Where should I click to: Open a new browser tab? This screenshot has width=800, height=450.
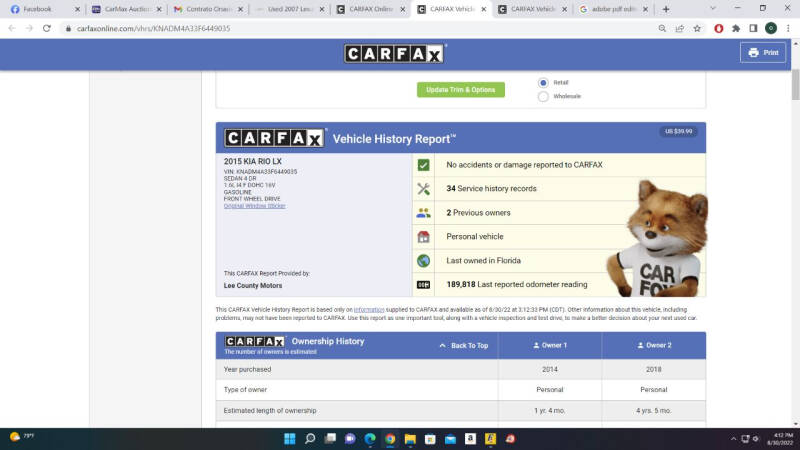tap(666, 9)
